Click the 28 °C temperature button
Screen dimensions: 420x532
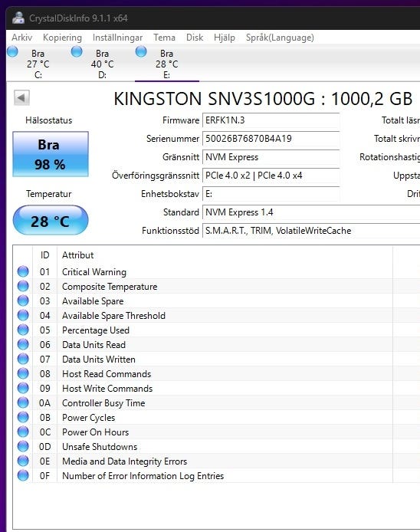(51, 220)
